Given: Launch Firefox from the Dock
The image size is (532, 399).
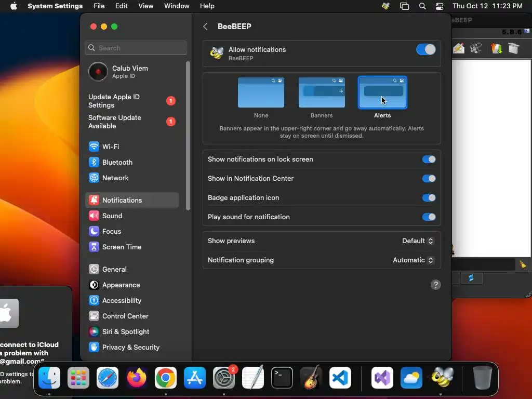Looking at the screenshot, I should click(x=137, y=378).
